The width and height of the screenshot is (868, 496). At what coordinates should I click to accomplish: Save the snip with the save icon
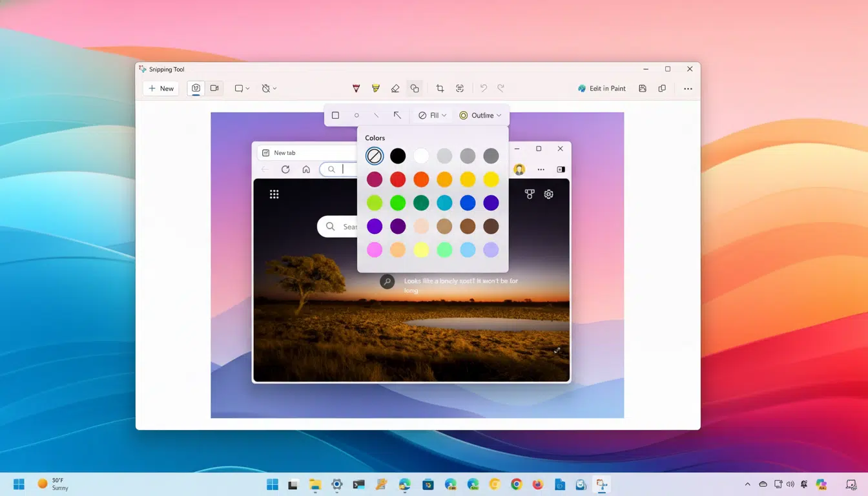(x=643, y=88)
